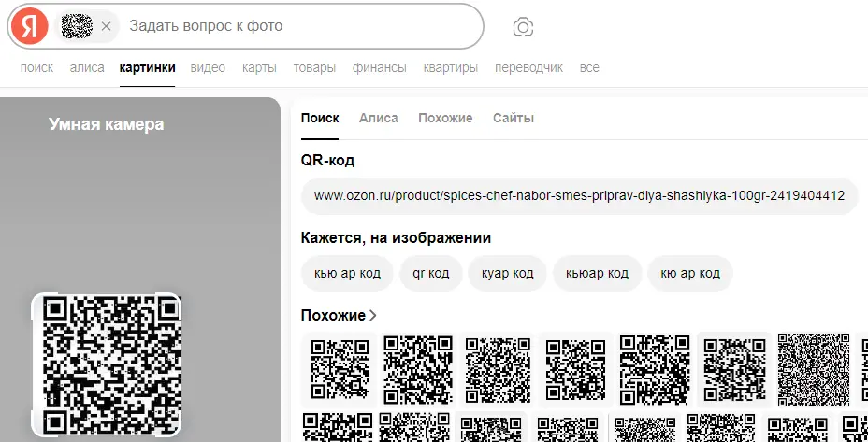This screenshot has height=442, width=868.
Task: Open the товары tab
Action: [314, 67]
